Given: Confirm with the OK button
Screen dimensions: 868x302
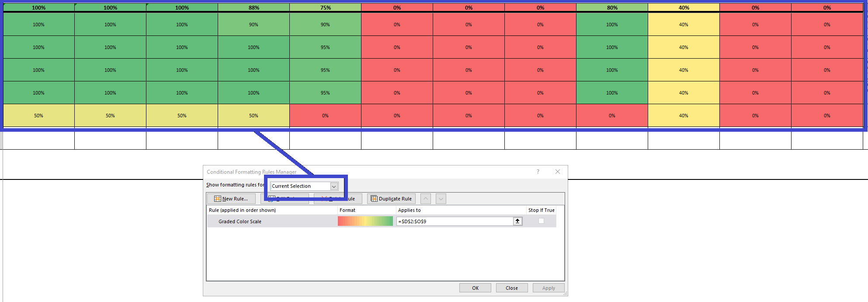Looking at the screenshot, I should tap(475, 288).
